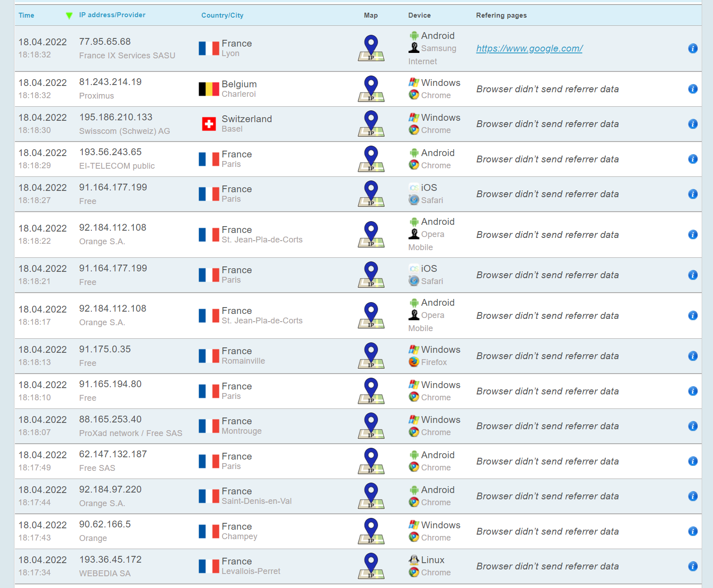Screen dimensions: 713x588
Task: Open map pin for Levallois-Perret visit
Action: (x=371, y=566)
